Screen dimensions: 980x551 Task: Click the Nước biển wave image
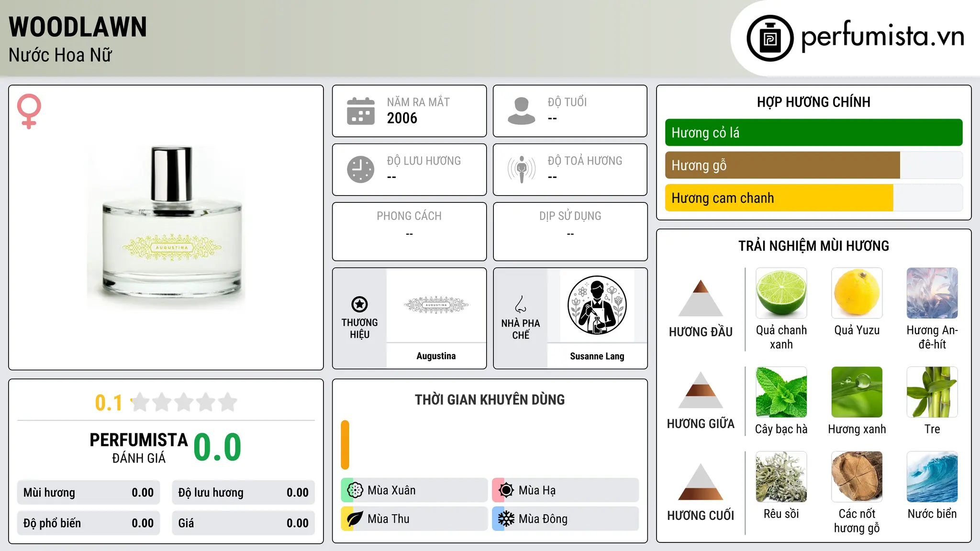point(932,477)
